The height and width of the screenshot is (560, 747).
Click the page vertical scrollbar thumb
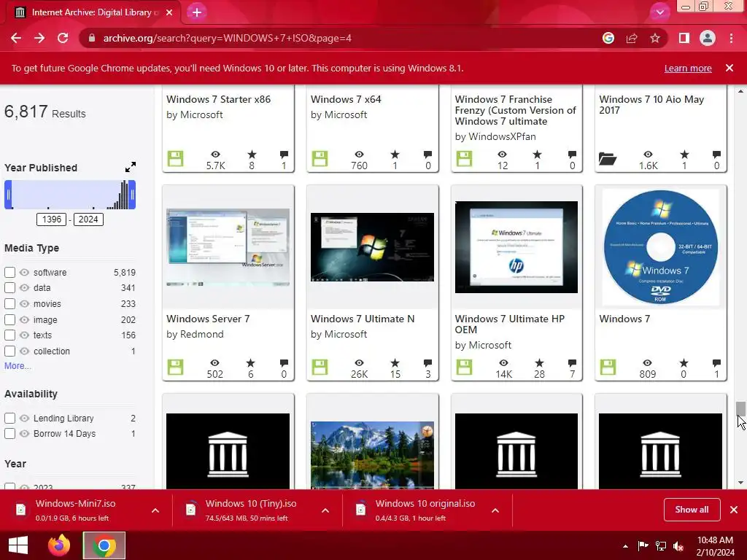740,409
